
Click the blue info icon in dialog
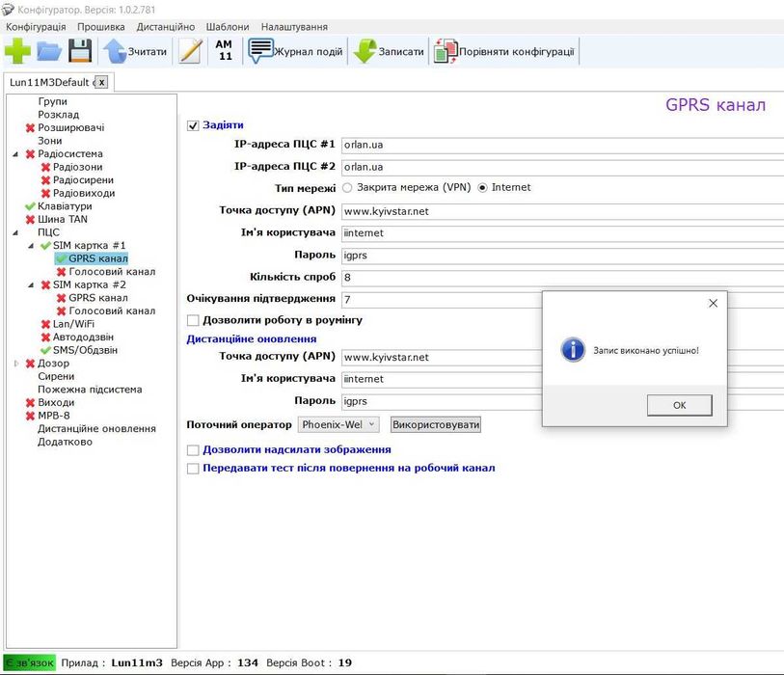[573, 349]
